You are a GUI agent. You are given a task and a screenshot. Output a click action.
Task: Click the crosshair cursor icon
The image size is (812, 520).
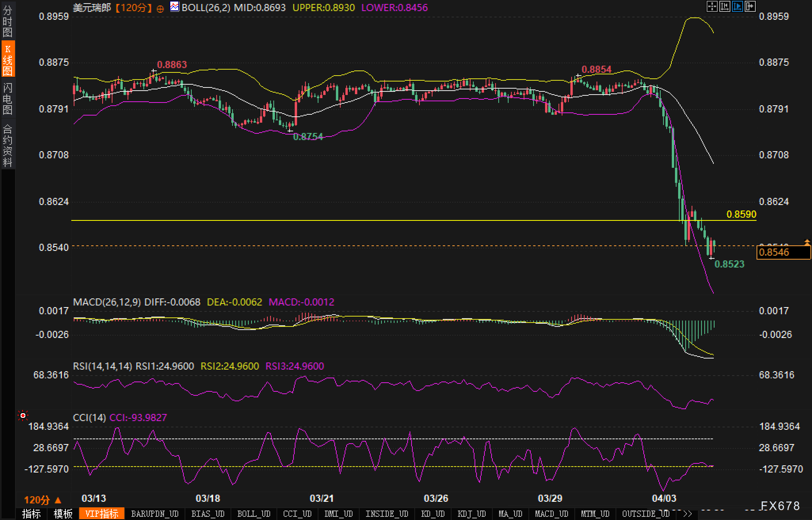[x=712, y=6]
